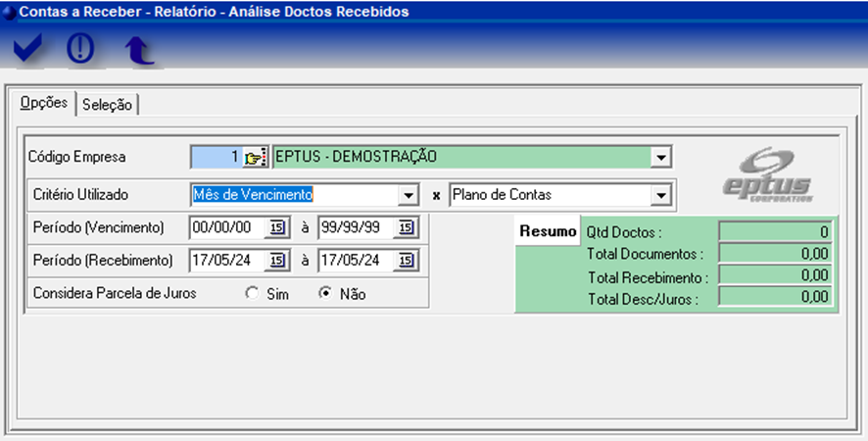
Task: Open calendar for Recebimento end date
Action: click(405, 261)
